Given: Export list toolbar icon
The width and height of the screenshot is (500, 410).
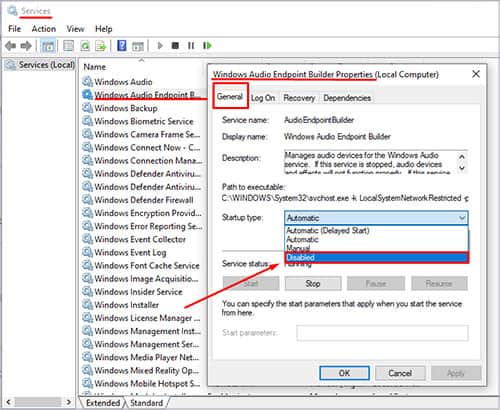Looking at the screenshot, I should click(100, 46).
